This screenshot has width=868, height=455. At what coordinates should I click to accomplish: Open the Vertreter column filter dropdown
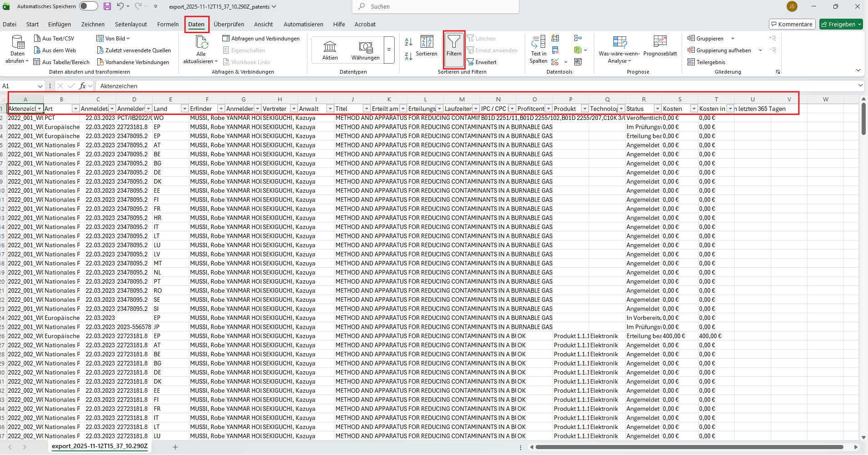(x=294, y=109)
